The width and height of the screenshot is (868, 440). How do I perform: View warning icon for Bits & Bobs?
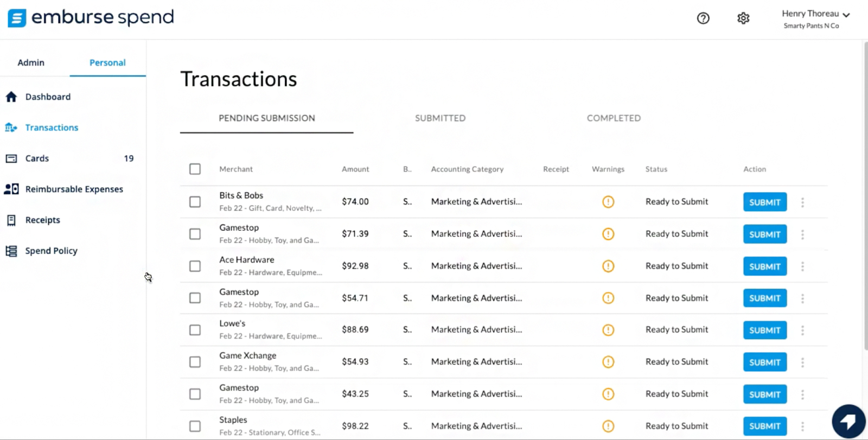608,202
